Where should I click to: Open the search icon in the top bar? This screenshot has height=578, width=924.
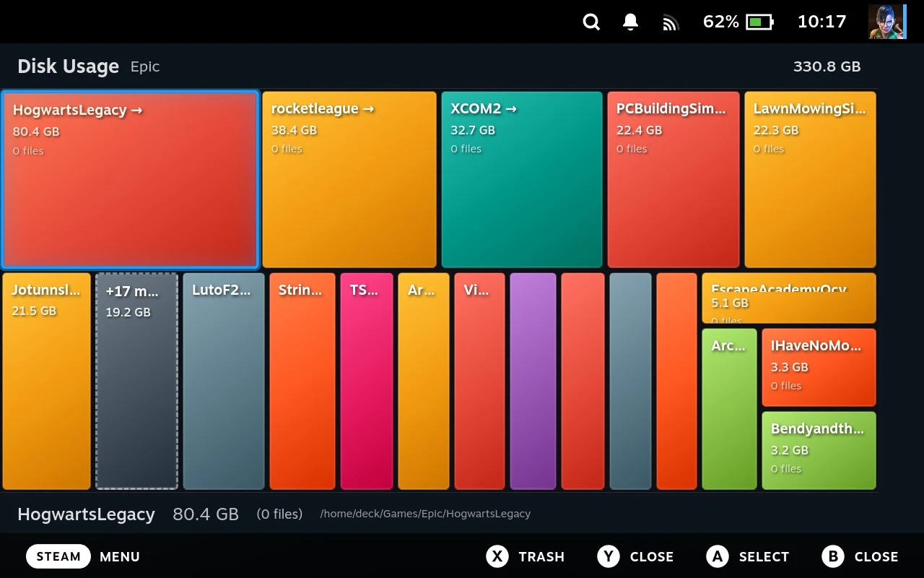(x=591, y=22)
